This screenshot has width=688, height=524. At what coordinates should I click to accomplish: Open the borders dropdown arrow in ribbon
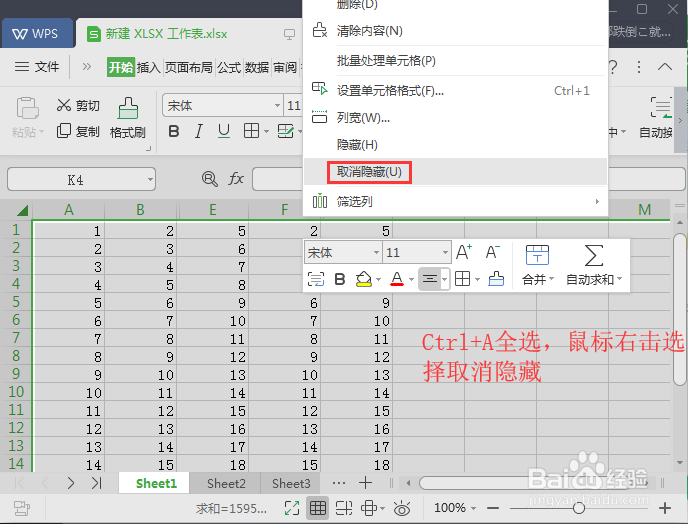266,131
